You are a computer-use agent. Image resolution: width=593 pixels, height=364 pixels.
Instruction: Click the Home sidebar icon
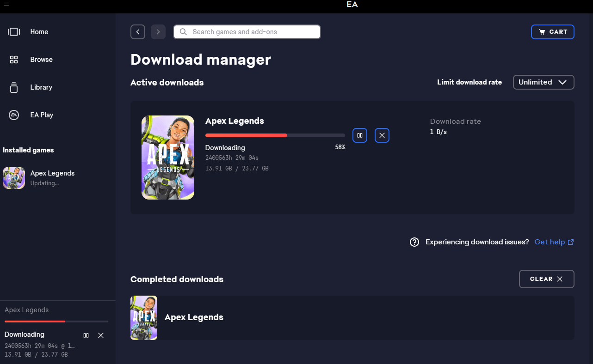coord(14,32)
